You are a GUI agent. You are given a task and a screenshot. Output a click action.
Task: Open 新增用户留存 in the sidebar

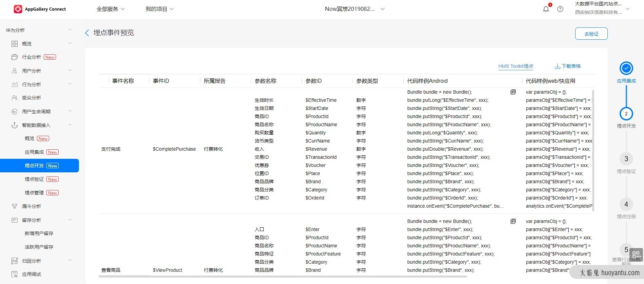pyautogui.click(x=39, y=233)
